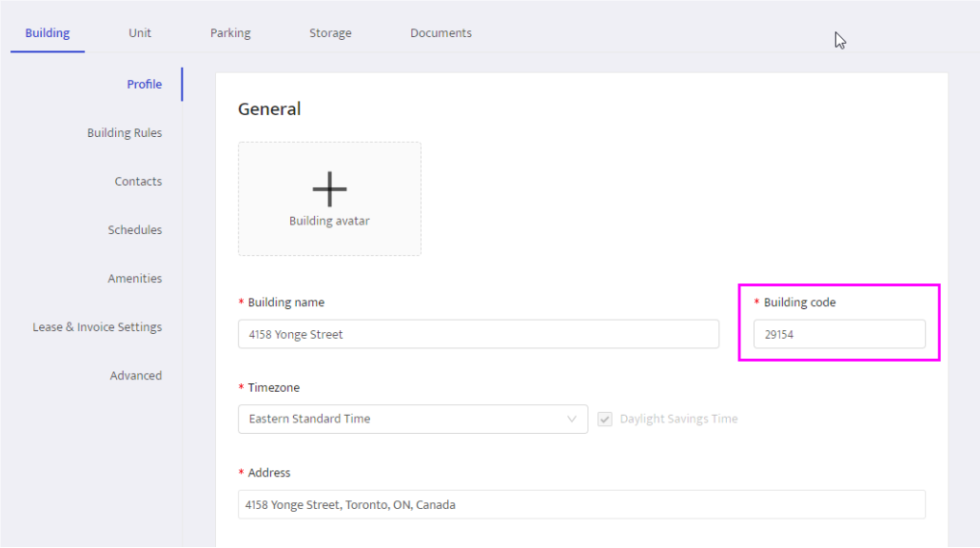
Task: Click the Building avatar caption text
Action: [329, 221]
